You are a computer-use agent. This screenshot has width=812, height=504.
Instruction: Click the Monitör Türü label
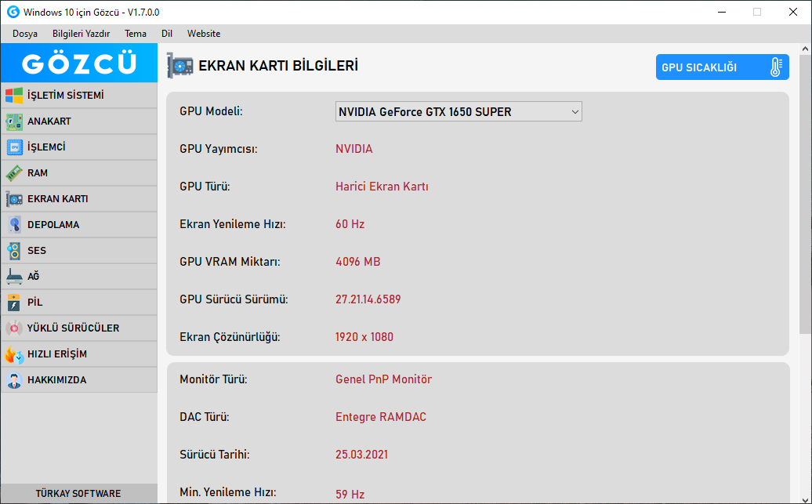click(x=213, y=379)
